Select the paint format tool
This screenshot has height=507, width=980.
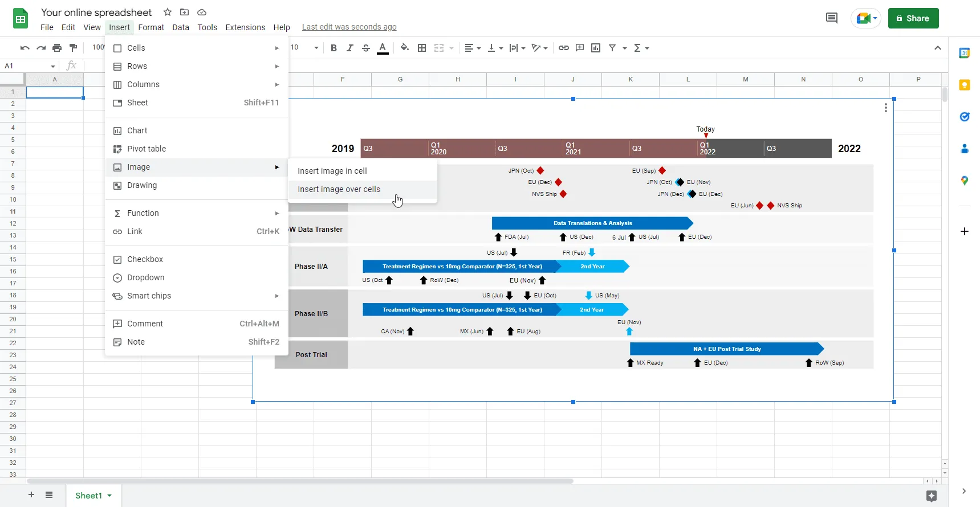pos(73,48)
